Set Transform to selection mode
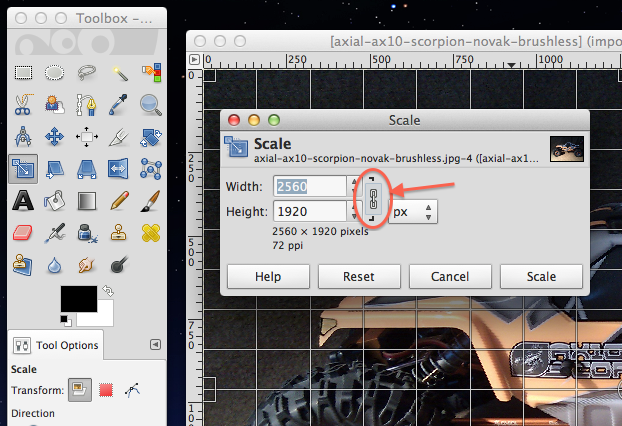The image size is (622, 426). point(105,391)
